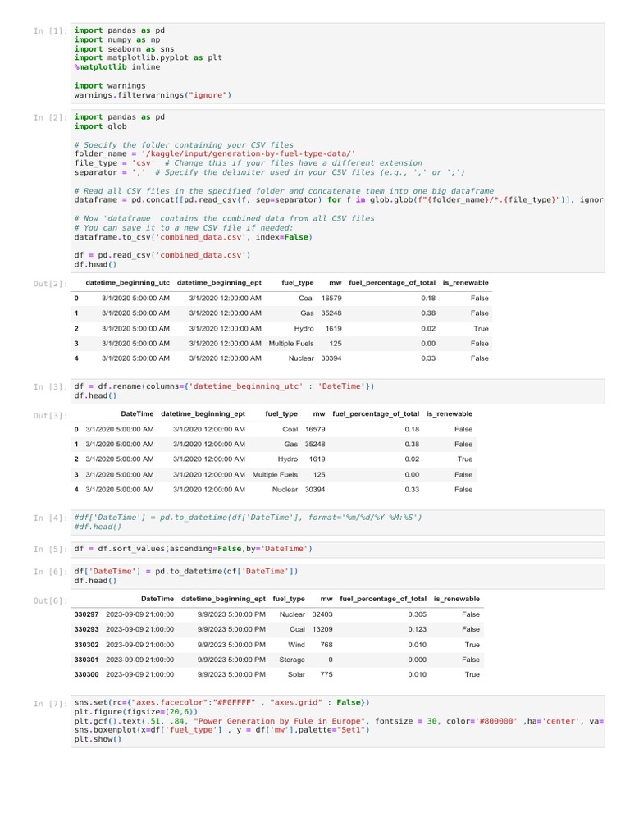The width and height of the screenshot is (630, 840).
Task: Click value 16579 in Out[3] table
Action: (x=315, y=430)
